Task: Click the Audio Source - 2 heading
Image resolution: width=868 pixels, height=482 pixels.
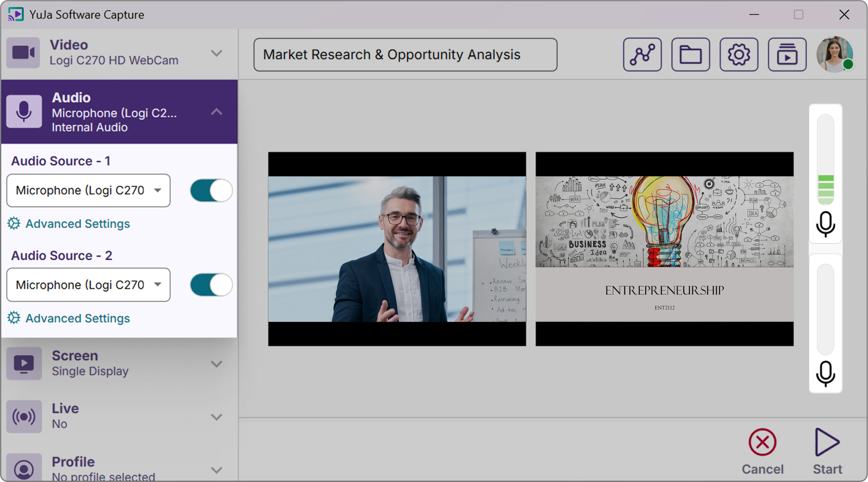Action: coord(62,256)
